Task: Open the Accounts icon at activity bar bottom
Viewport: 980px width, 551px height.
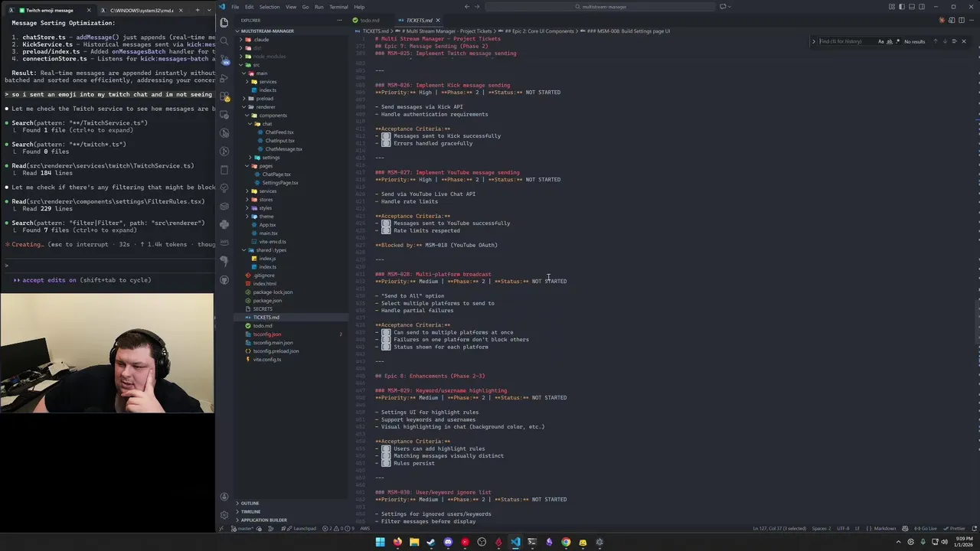Action: (x=224, y=497)
